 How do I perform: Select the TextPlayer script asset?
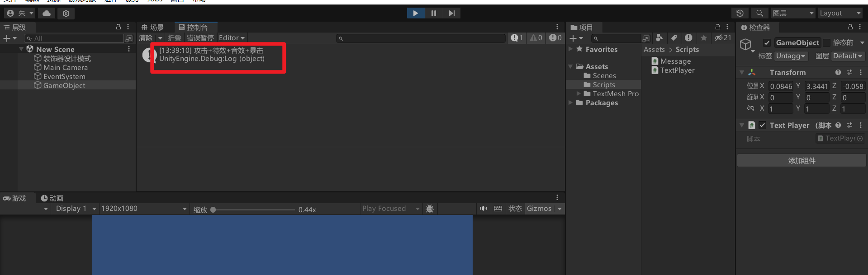coord(673,70)
